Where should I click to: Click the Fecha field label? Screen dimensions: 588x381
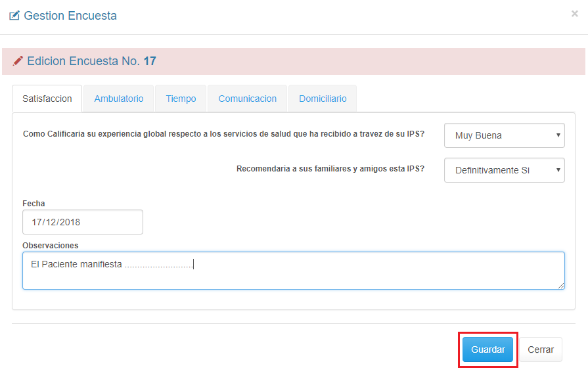[34, 204]
